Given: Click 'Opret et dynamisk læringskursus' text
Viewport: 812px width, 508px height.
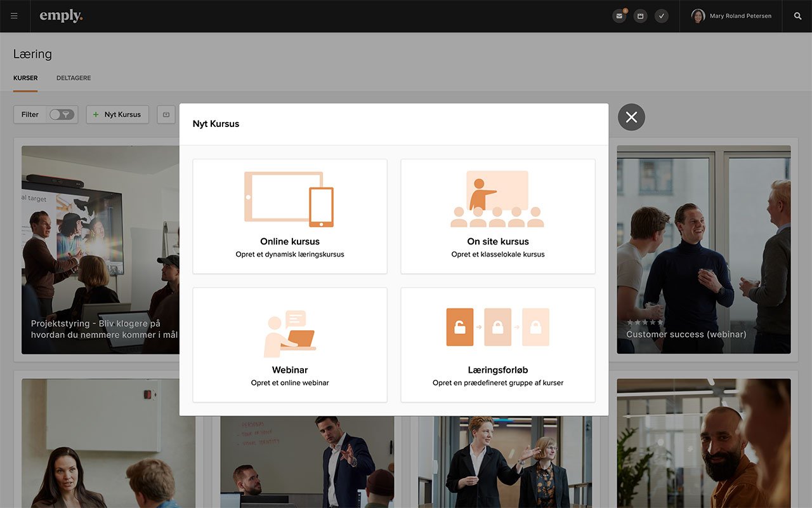Looking at the screenshot, I should (290, 254).
